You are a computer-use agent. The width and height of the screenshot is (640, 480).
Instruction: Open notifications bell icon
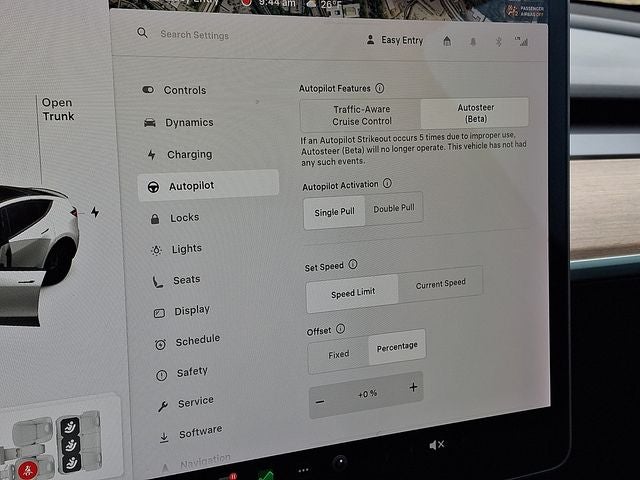(473, 42)
